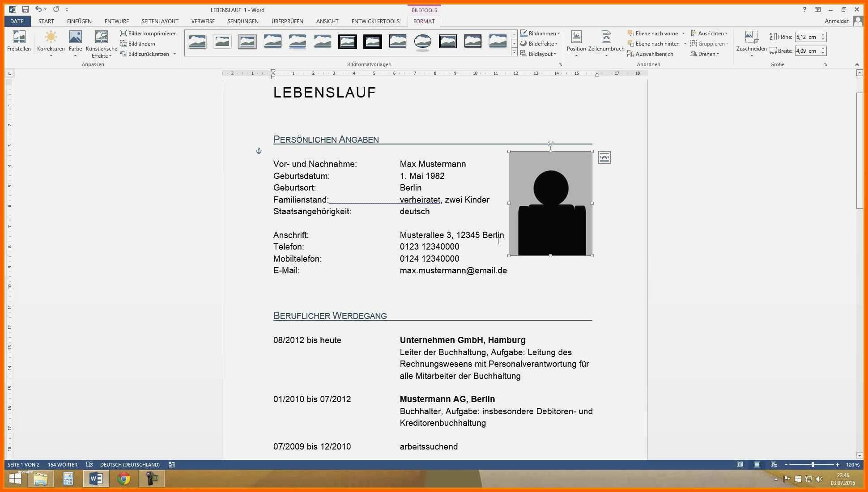Switch to the ANSICHT tab
This screenshot has width=868, height=492.
pos(327,21)
